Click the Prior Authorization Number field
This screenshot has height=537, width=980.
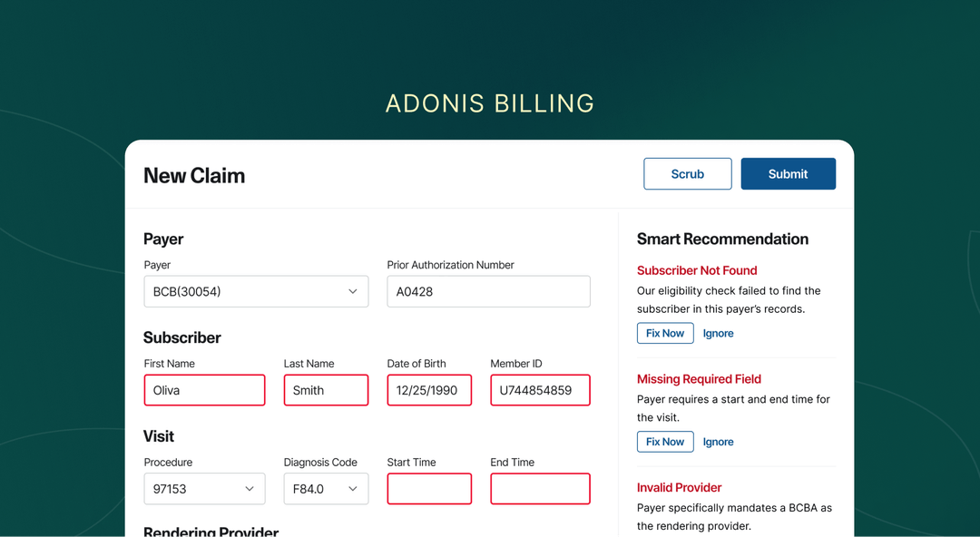tap(488, 291)
